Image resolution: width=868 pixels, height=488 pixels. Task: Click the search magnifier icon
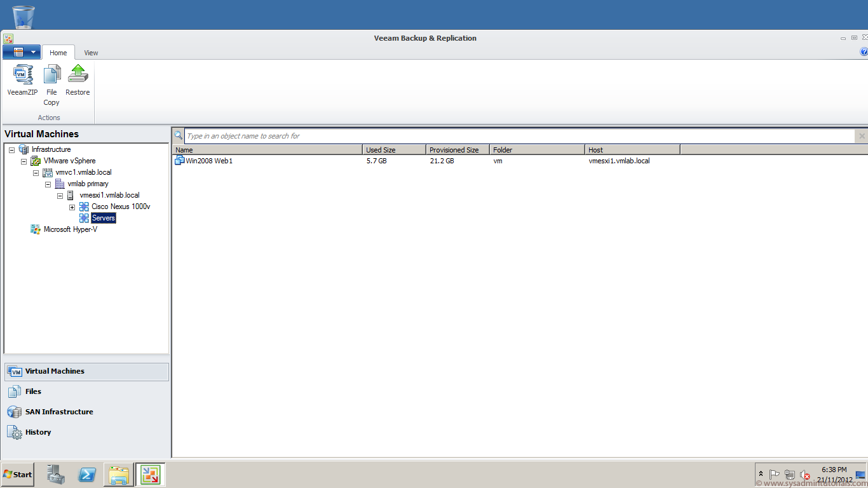(178, 135)
